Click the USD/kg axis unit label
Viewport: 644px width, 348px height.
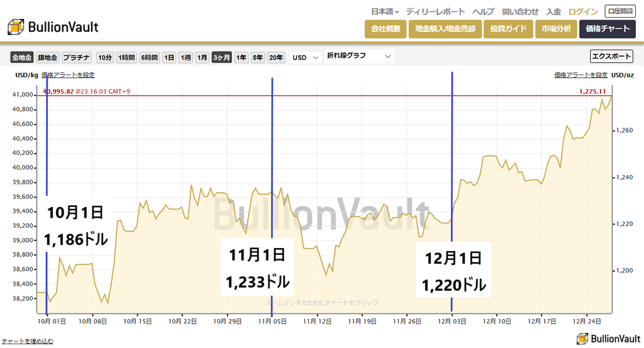tap(26, 75)
